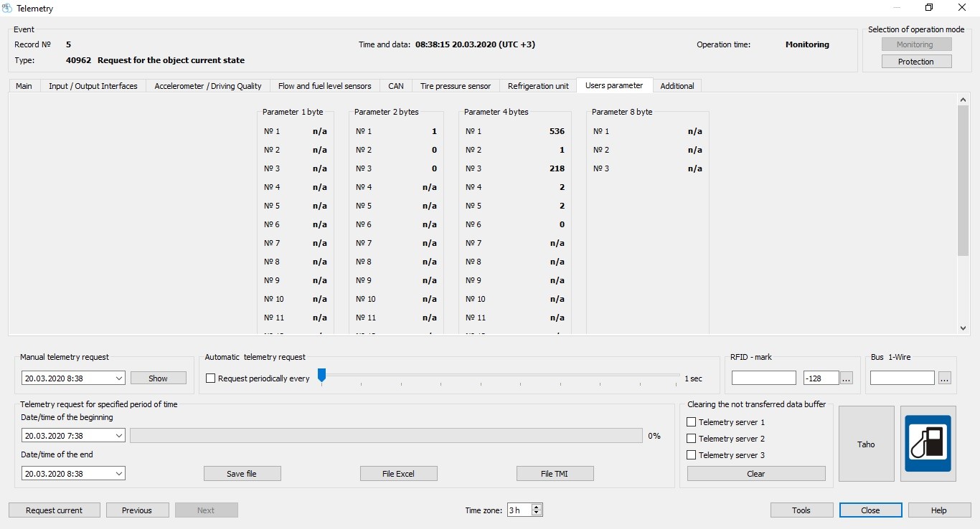980x529 pixels.
Task: Select the Protection operation mode button
Action: tap(916, 62)
